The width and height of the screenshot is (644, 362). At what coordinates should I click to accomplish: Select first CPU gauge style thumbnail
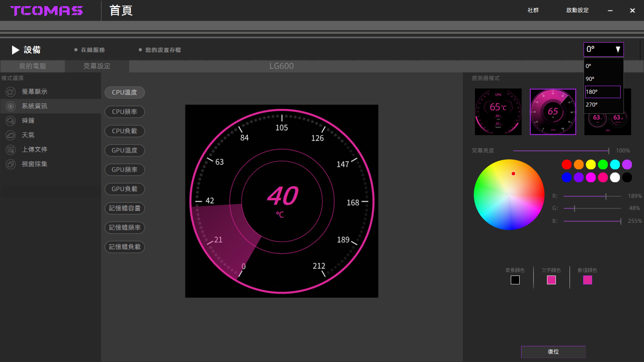coord(498,112)
